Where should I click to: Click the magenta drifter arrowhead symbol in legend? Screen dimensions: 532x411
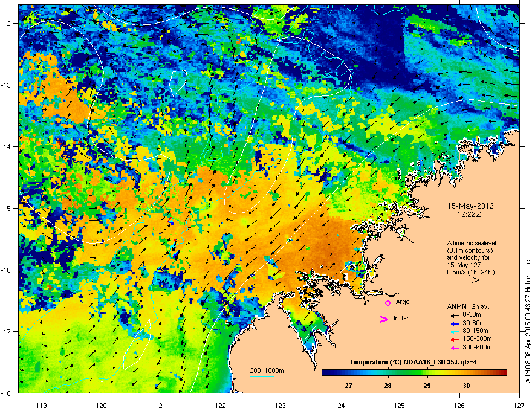click(x=383, y=319)
